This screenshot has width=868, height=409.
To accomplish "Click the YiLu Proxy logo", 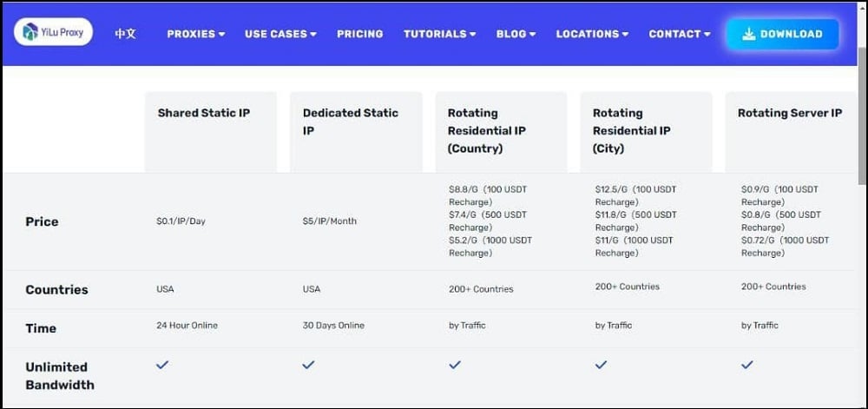I will 53,32.
